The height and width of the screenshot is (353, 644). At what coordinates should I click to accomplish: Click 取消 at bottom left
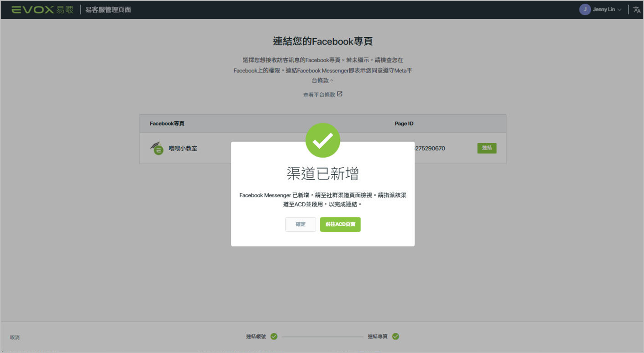(15, 337)
